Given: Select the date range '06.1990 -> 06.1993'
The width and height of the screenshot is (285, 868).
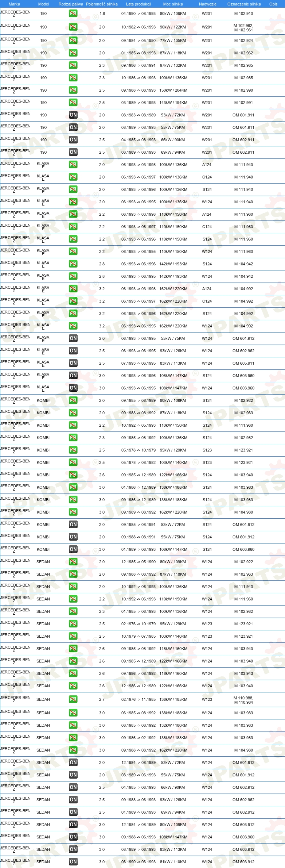Looking at the screenshot, I should (138, 862).
